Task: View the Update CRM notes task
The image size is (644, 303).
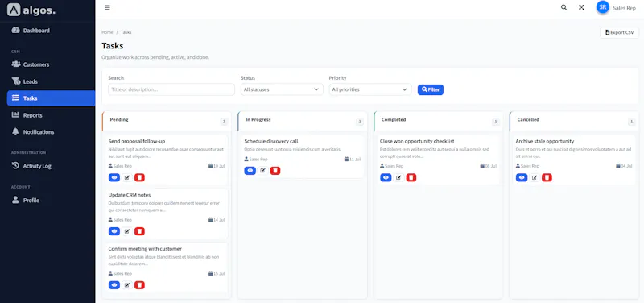Action: (114, 231)
